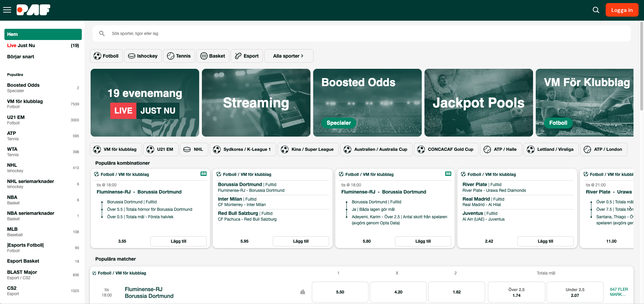Select Lettland / Virsliga chip
Screen dimensions: 644x304
click(x=551, y=149)
